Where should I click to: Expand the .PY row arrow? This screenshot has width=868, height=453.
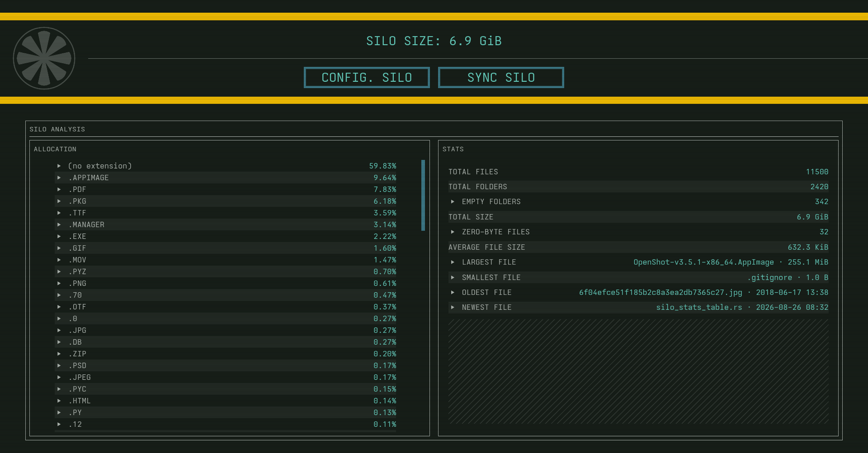[x=59, y=412]
